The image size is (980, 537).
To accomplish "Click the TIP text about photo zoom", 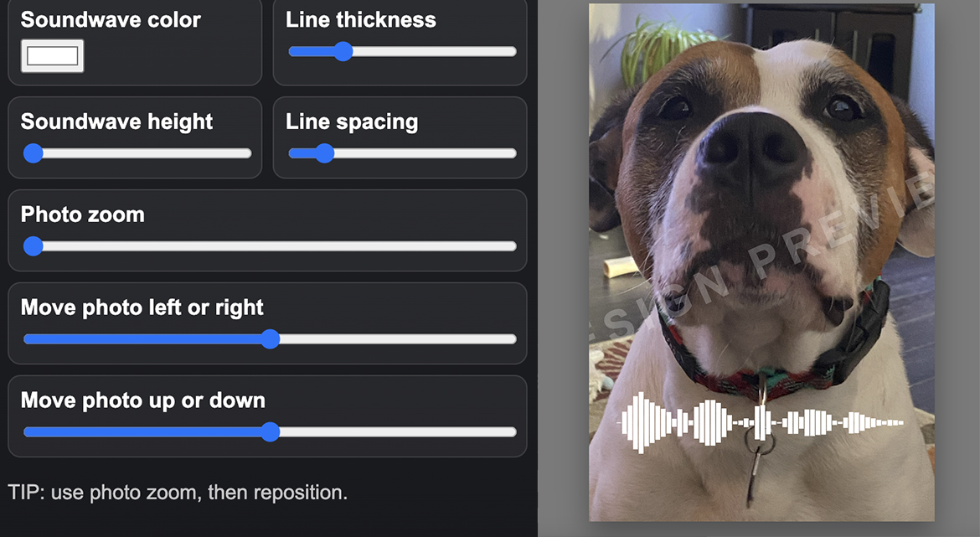I will click(x=178, y=493).
